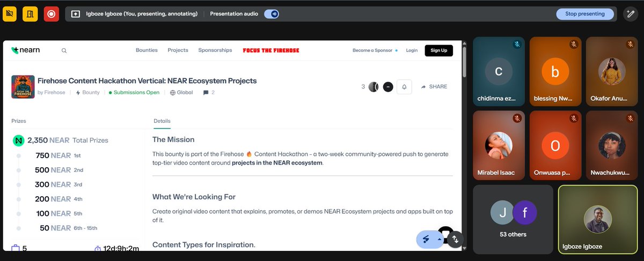Click the 500 NEAR 2nd prize row
Image resolution: width=644 pixels, height=261 pixels.
click(60, 170)
